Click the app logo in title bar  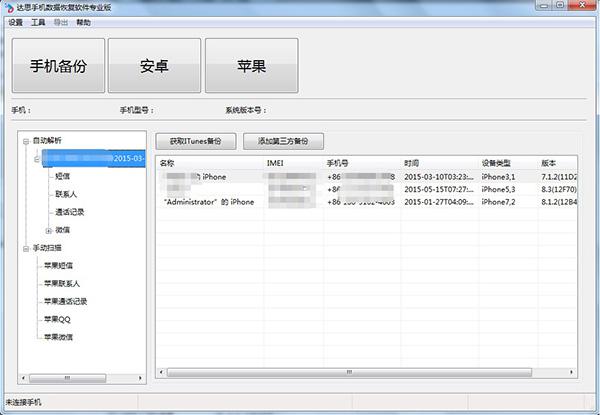(9, 7)
